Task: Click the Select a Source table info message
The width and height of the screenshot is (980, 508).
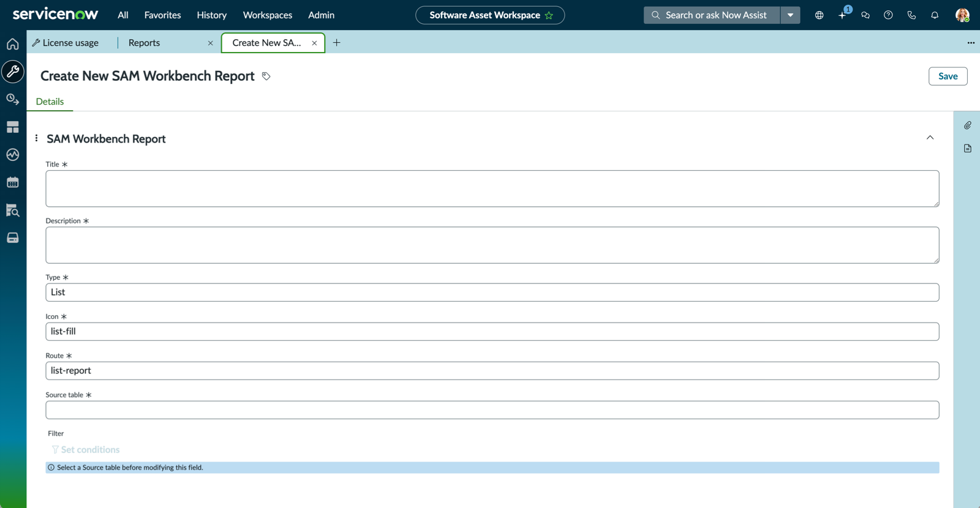Action: [492, 468]
